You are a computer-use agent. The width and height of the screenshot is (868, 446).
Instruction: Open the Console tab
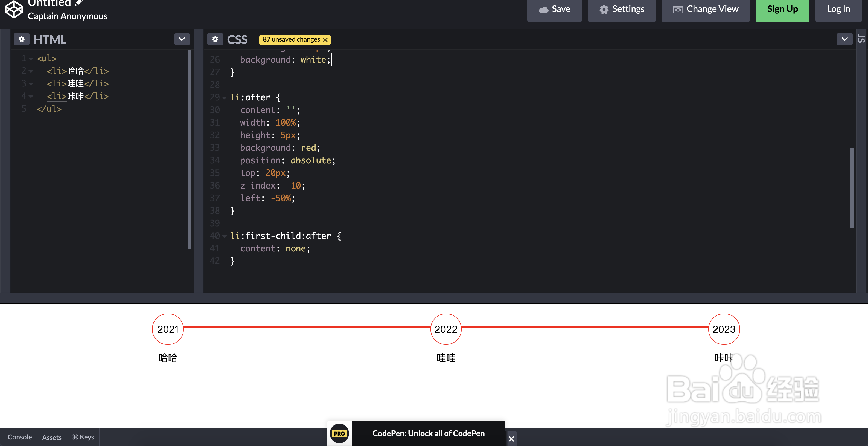[x=19, y=437]
